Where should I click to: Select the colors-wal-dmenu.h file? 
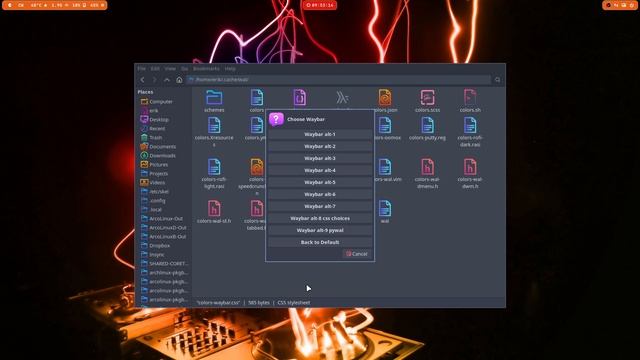point(427,167)
